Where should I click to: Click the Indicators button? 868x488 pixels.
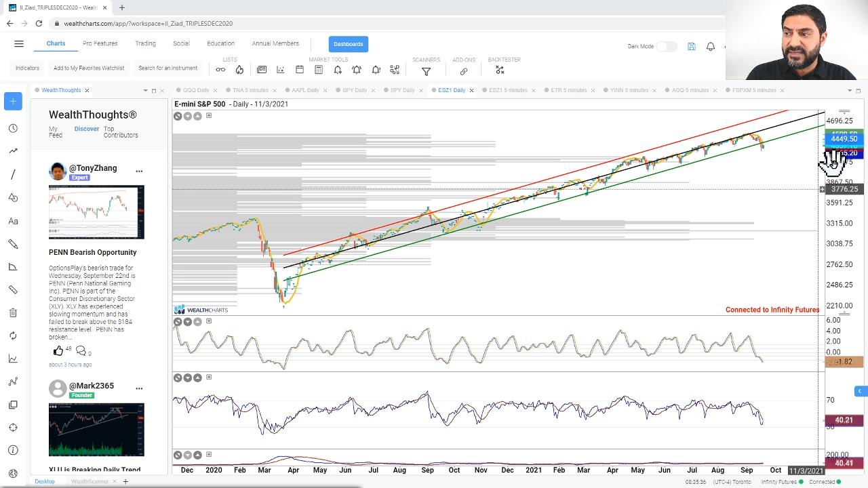point(28,68)
